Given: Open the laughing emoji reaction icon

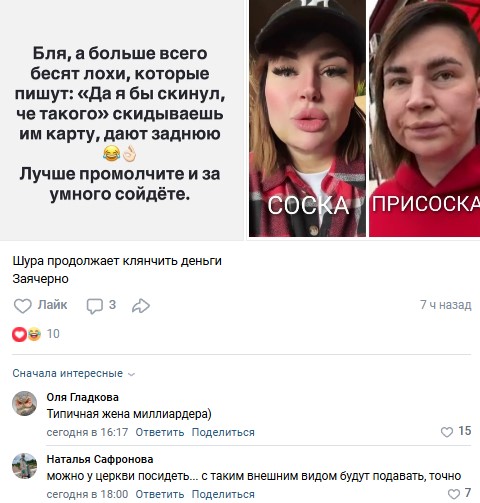Looking at the screenshot, I should [34, 334].
